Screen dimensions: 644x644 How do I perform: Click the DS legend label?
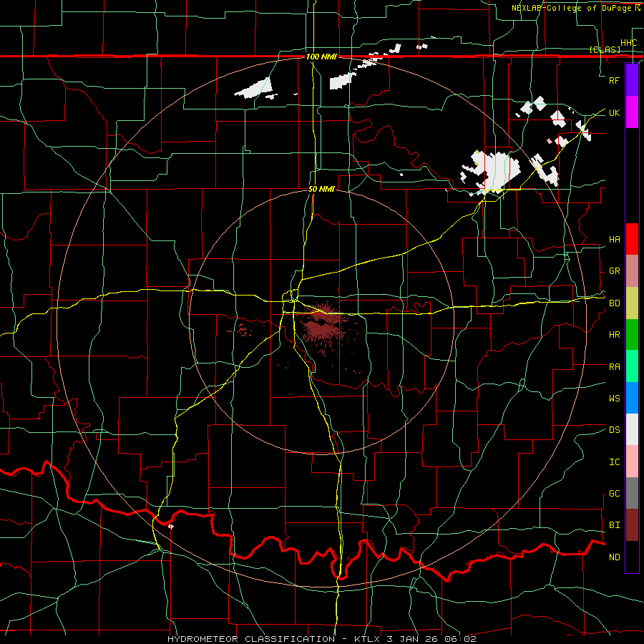(614, 430)
